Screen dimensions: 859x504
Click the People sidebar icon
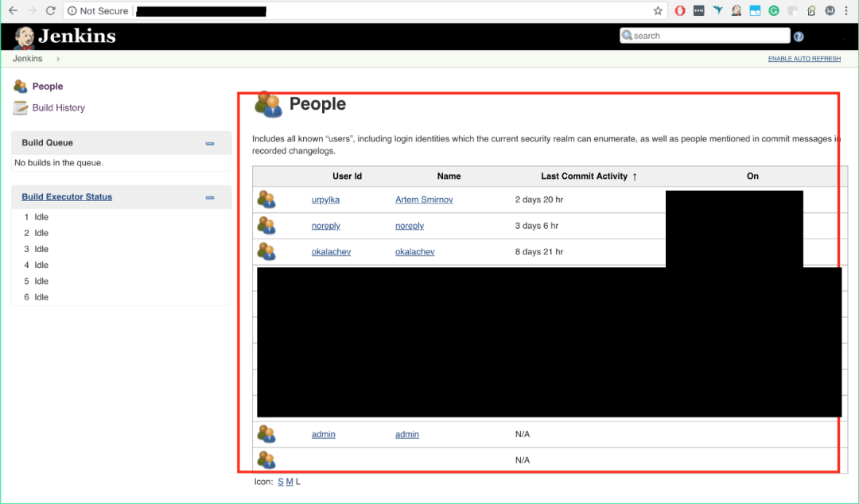[x=20, y=86]
